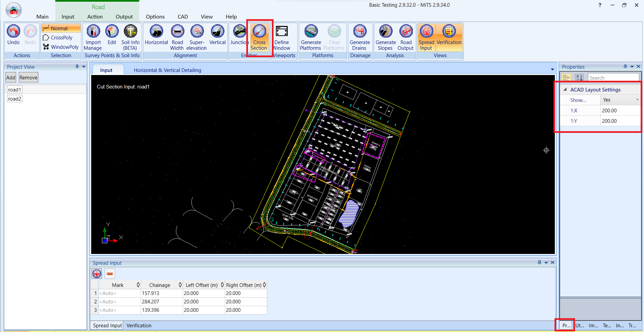This screenshot has width=644, height=332.
Task: Open the Options menu
Action: [155, 16]
